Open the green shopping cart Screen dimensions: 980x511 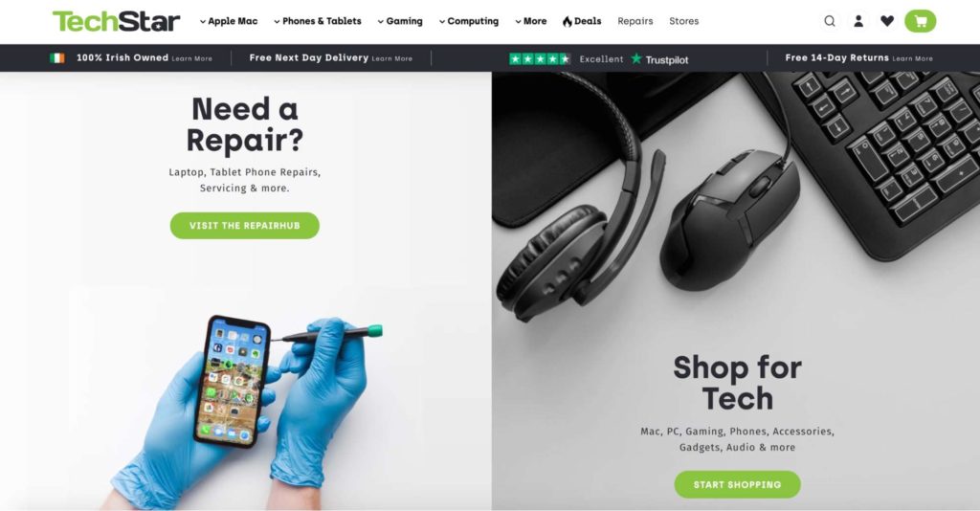[920, 21]
